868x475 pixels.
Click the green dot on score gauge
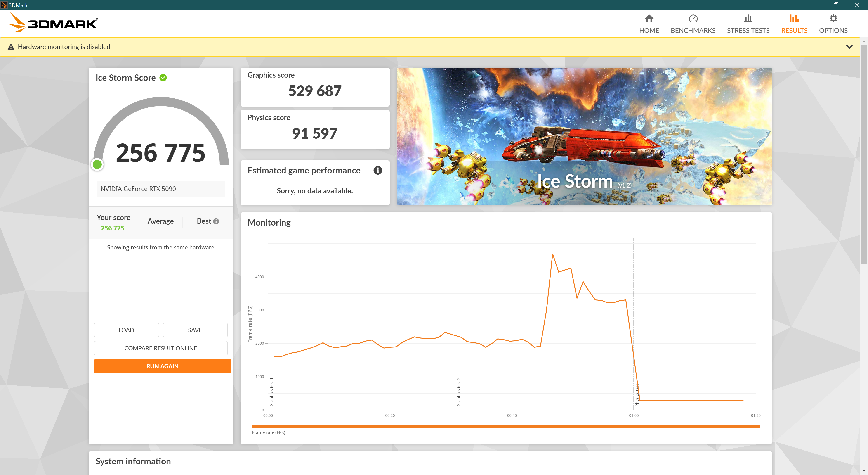(97, 164)
